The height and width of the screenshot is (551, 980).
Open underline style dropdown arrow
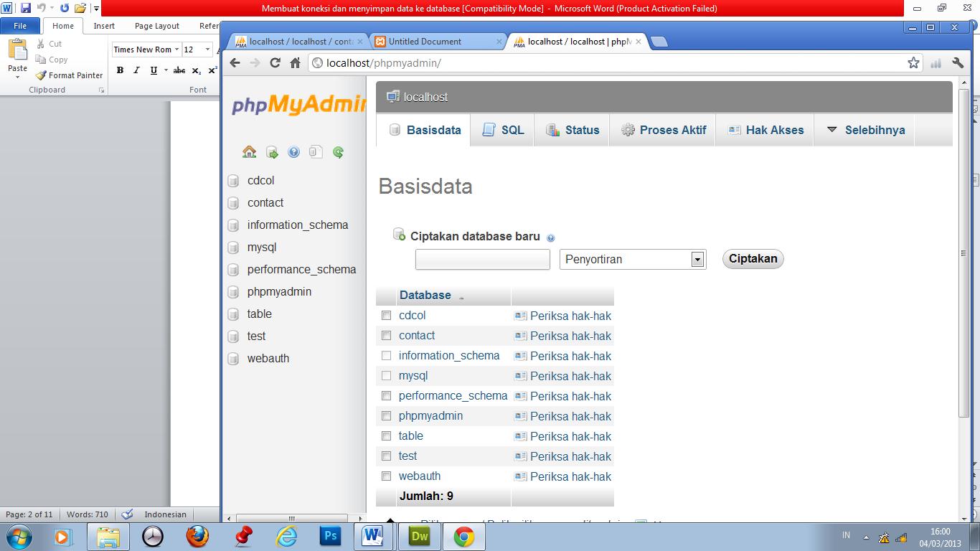pyautogui.click(x=166, y=70)
